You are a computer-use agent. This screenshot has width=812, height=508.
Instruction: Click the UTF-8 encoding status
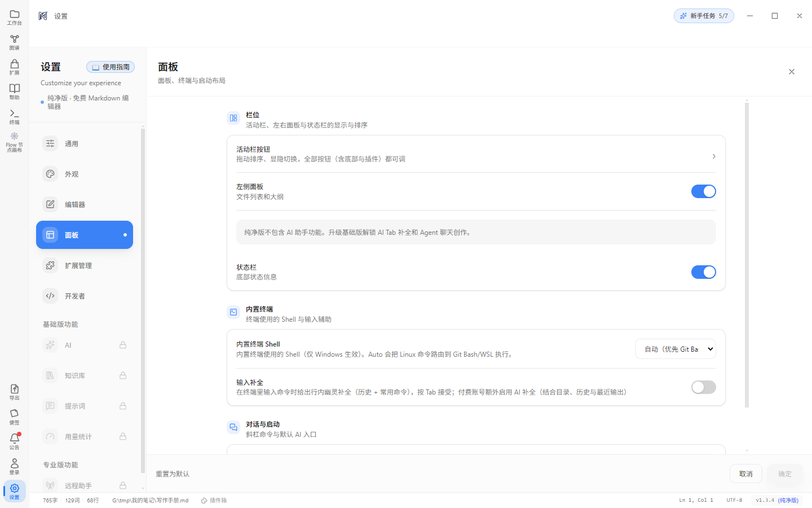point(734,501)
